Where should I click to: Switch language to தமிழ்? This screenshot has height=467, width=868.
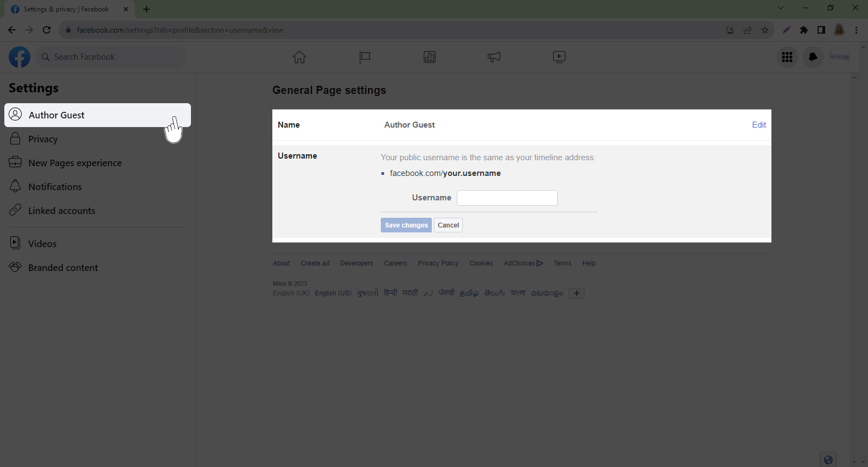click(x=469, y=293)
